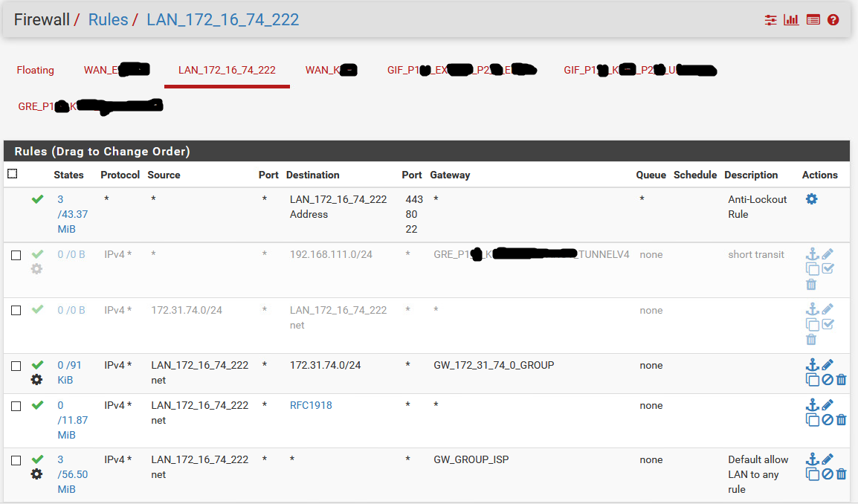
Task: Enable the disabled short transit rule
Action: pyautogui.click(x=828, y=269)
